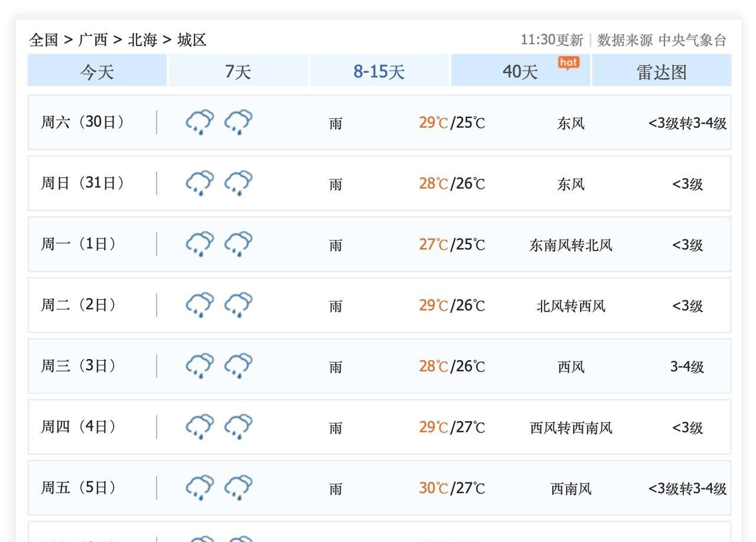Switch to the 今天 tab
Screen dimensions: 756x542
97,71
